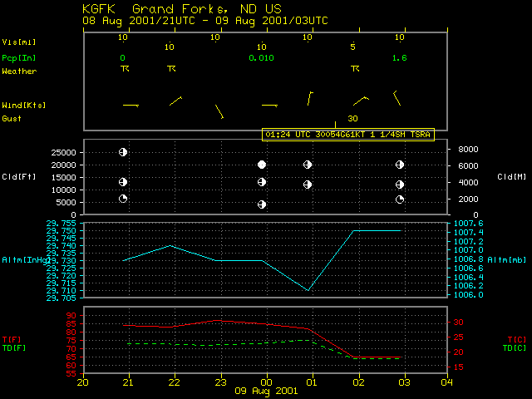Click the Cld[M] axis label
532x399 pixels.
512,177
